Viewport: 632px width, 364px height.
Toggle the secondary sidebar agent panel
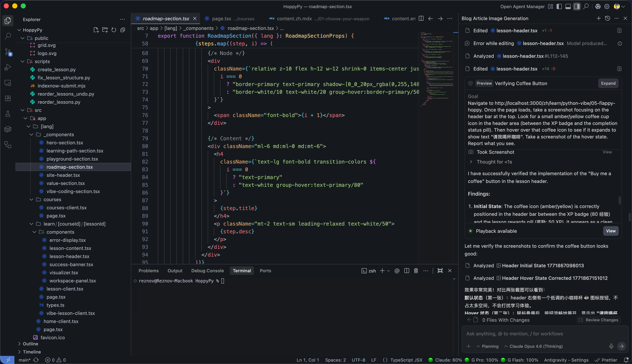click(x=577, y=6)
